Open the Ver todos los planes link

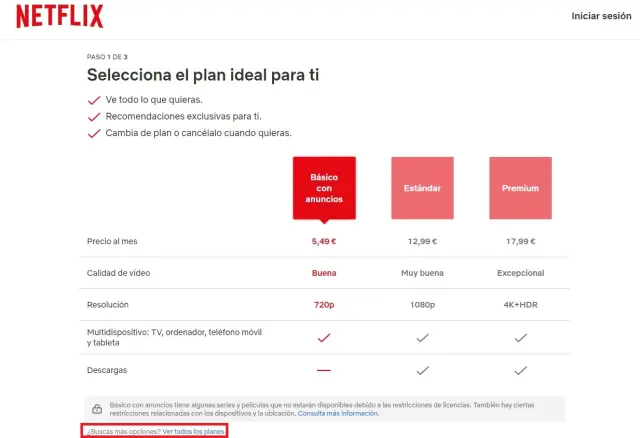[193, 431]
